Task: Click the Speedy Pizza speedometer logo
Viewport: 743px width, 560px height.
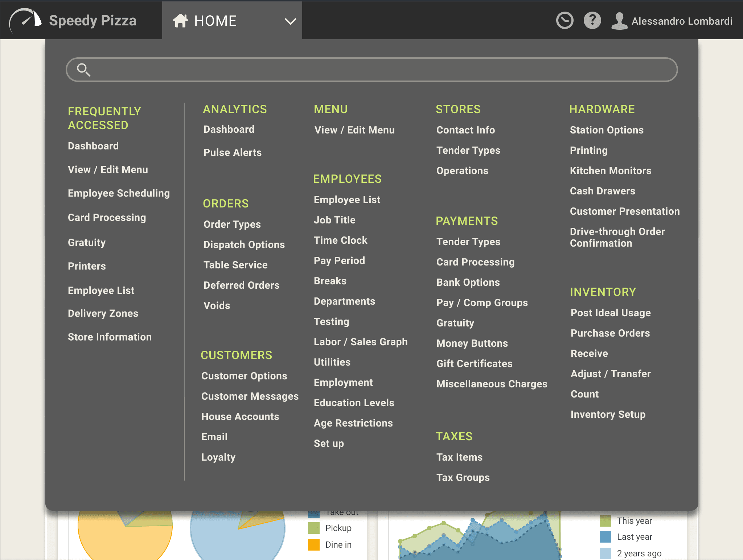Action: (x=25, y=20)
